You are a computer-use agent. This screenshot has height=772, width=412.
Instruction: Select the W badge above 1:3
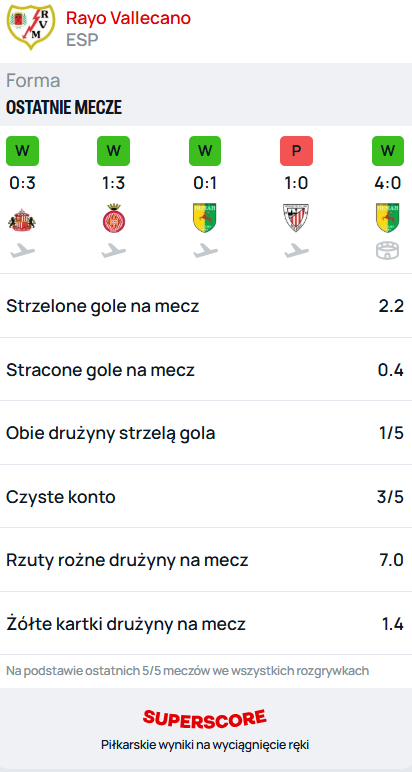coord(114,151)
